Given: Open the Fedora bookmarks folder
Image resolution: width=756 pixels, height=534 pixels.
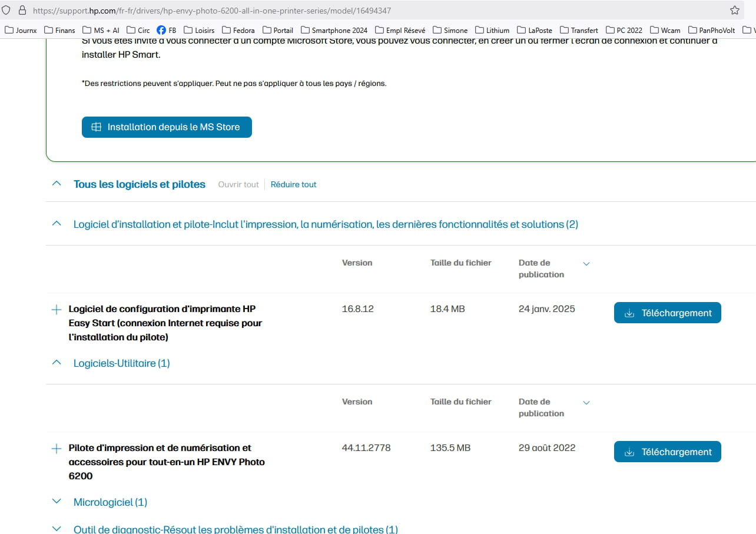Looking at the screenshot, I should (238, 30).
